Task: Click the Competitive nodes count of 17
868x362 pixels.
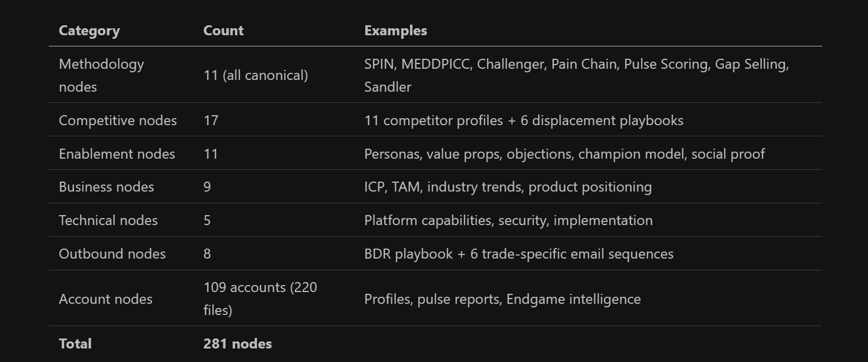Action: pos(211,120)
